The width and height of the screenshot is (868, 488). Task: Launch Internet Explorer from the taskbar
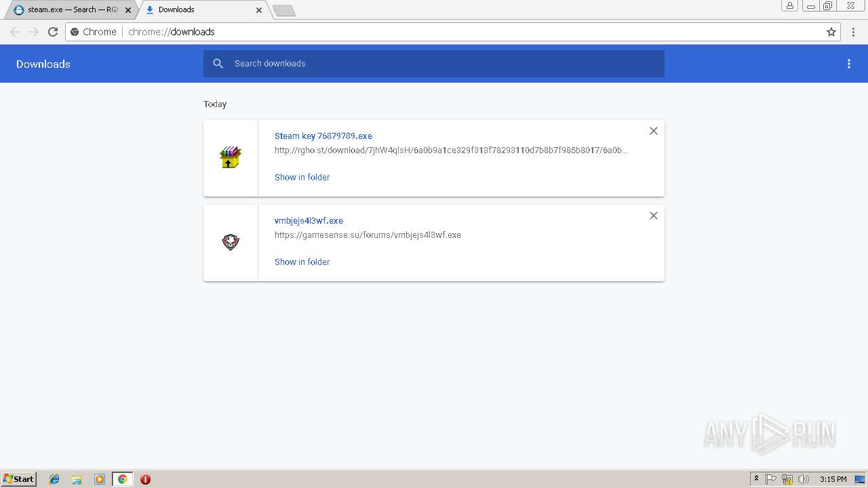(54, 479)
